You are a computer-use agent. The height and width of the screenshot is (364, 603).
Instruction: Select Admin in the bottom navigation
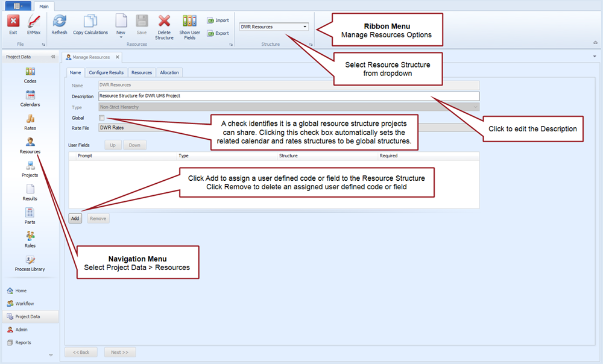[21, 330]
